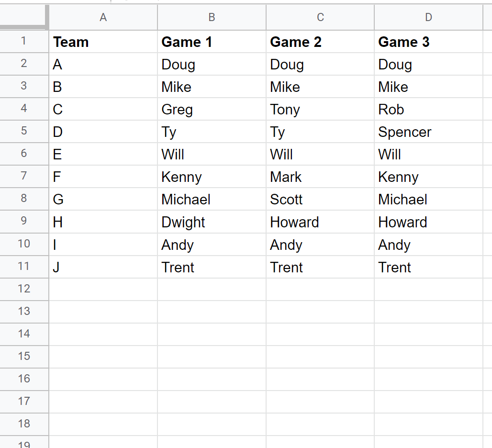This screenshot has height=448, width=492.
Task: Select the cell containing Rob
Action: (x=428, y=109)
